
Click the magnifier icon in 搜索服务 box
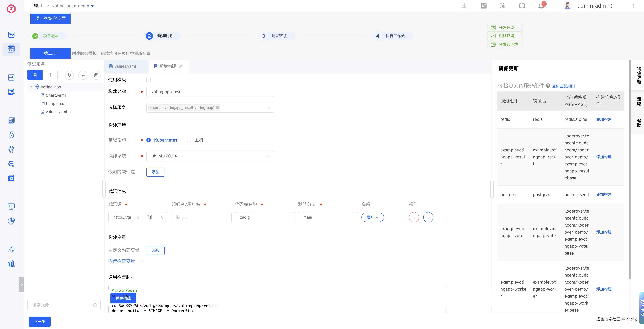(x=95, y=305)
